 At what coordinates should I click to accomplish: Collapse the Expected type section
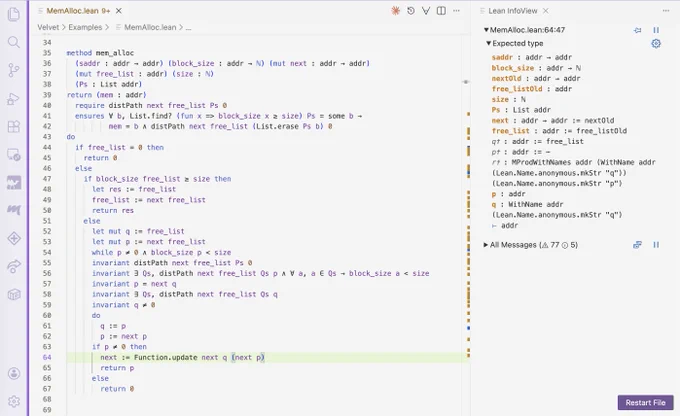click(488, 43)
